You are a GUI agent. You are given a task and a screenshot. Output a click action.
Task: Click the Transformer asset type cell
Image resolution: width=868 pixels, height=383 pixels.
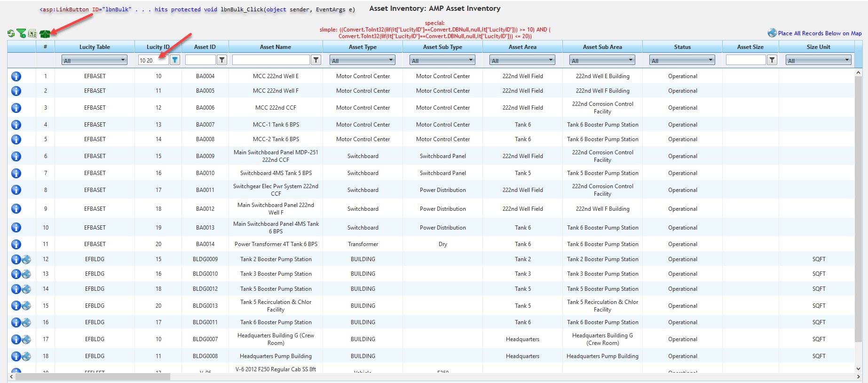(x=363, y=244)
